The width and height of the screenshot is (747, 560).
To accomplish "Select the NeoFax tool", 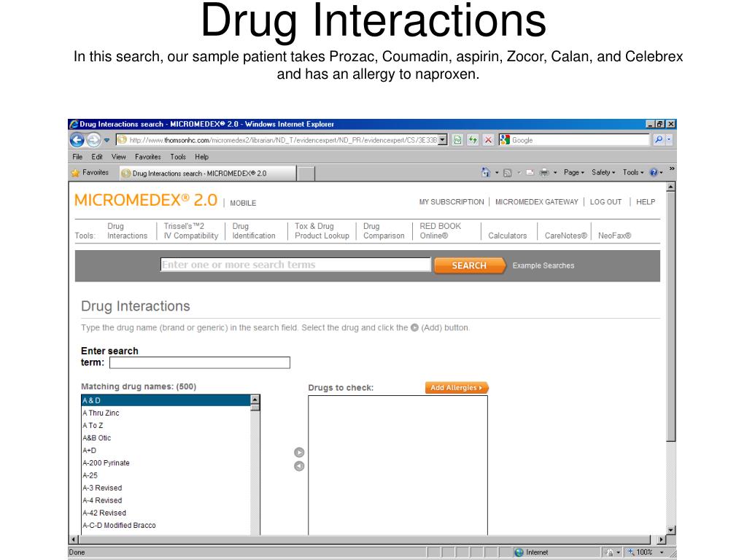I will 614,236.
